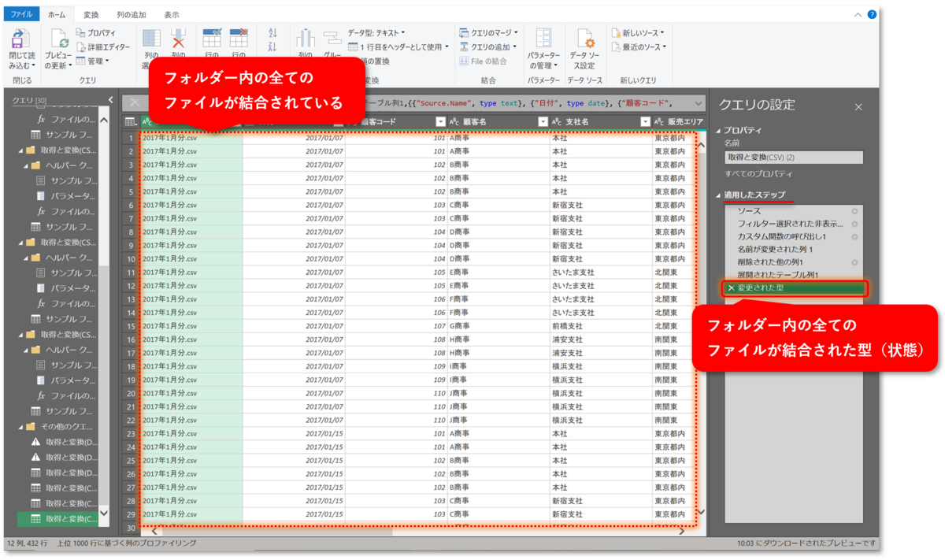The image size is (945, 560).
Task: Select the 列の削除 (Remove Columns) icon
Action: tap(178, 39)
